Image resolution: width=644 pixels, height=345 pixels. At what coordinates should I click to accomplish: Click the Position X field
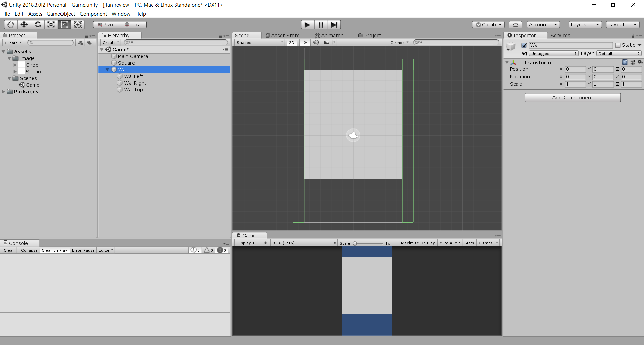pyautogui.click(x=575, y=69)
